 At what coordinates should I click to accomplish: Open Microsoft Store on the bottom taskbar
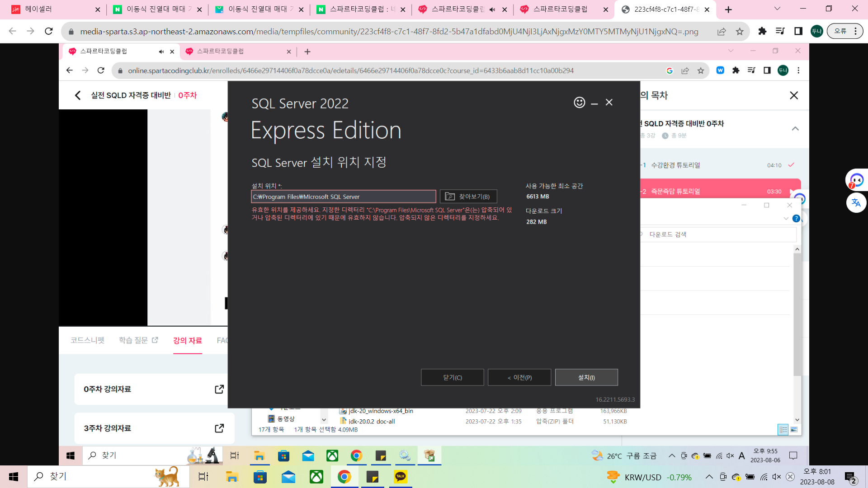260,477
